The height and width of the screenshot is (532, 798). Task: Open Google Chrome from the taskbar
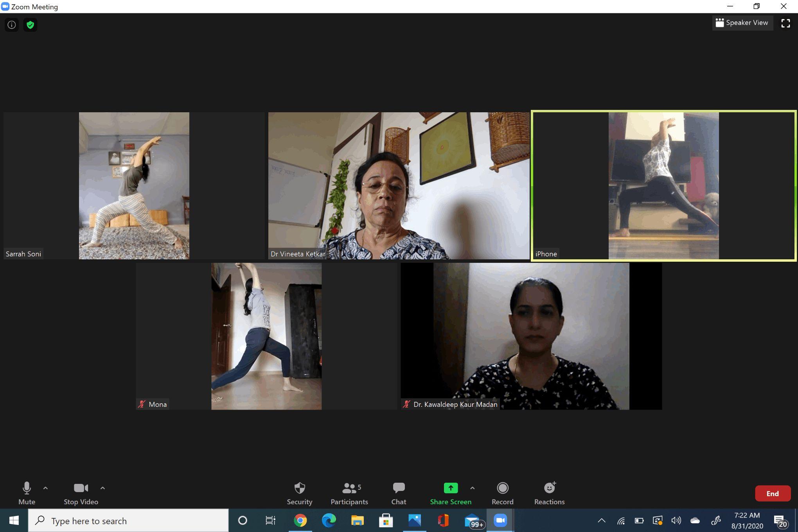point(300,521)
